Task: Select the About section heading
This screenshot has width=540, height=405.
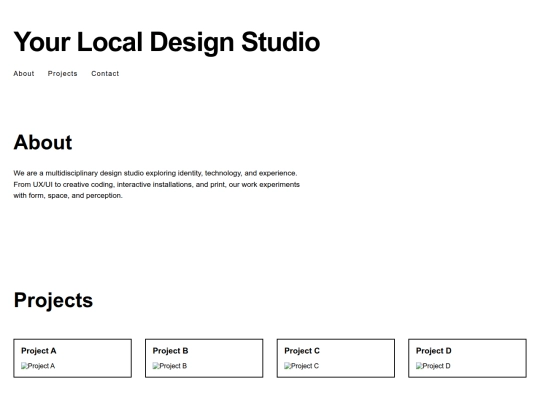Action: tap(43, 142)
